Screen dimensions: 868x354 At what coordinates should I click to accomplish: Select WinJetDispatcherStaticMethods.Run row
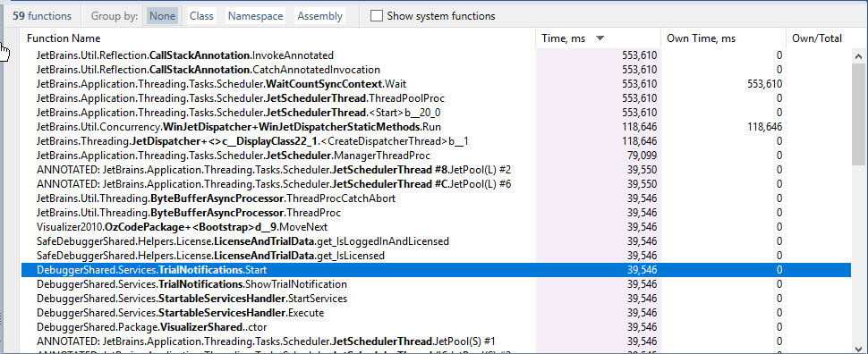(x=436, y=127)
